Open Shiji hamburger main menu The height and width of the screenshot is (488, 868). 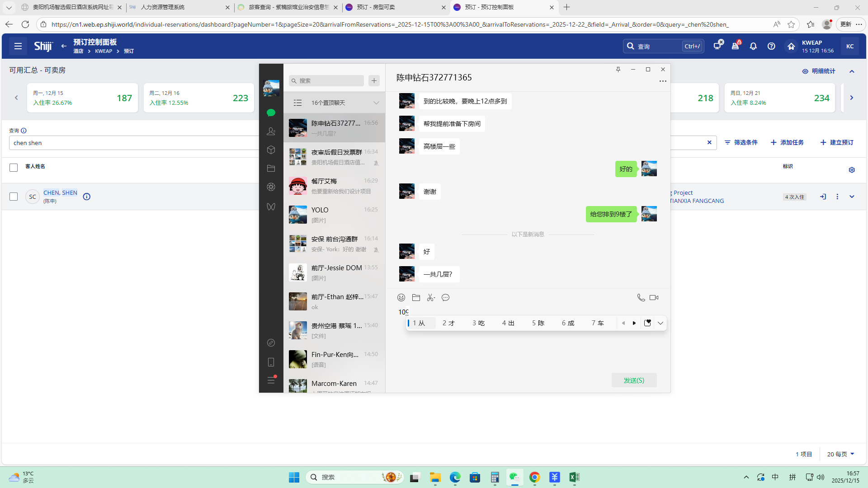pos(18,46)
